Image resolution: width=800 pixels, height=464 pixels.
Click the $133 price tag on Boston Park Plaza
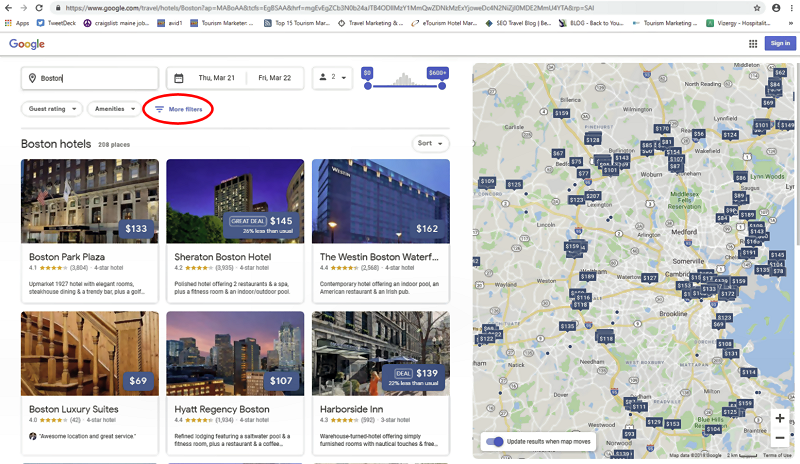click(x=136, y=229)
